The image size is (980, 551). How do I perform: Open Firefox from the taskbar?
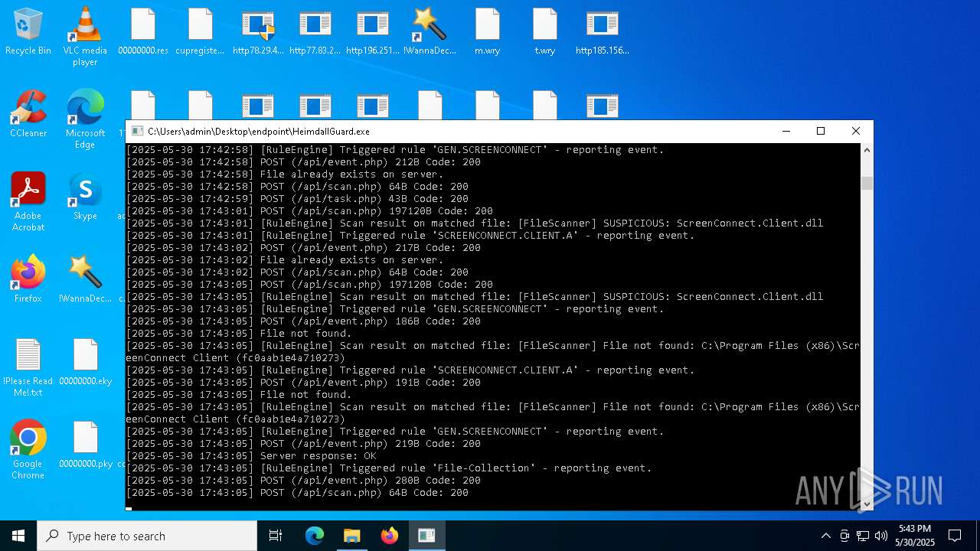pyautogui.click(x=390, y=536)
